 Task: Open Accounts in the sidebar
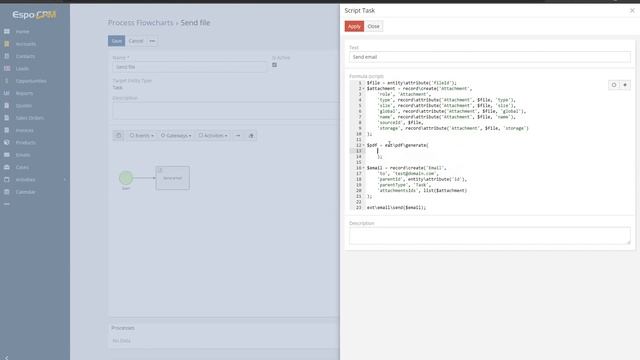tap(25, 44)
